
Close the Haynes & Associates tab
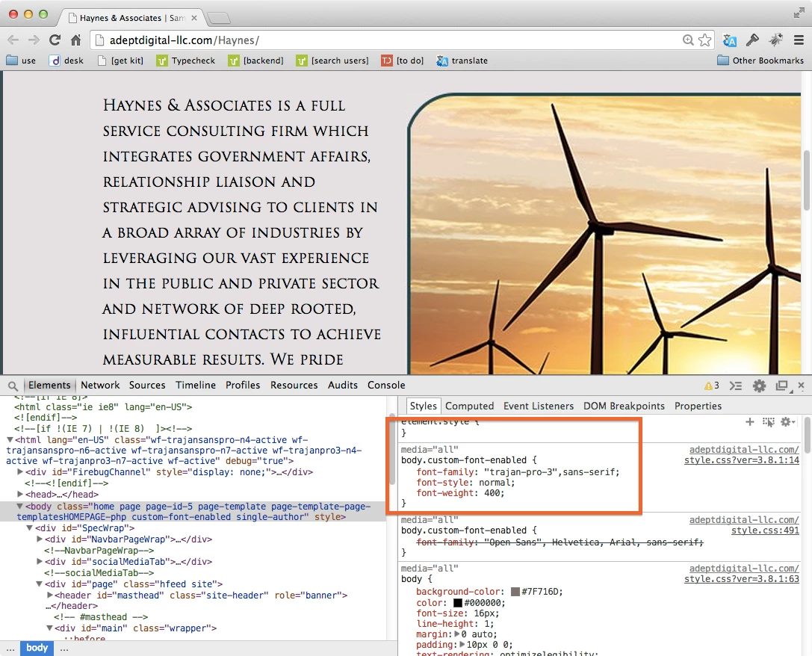coord(194,18)
